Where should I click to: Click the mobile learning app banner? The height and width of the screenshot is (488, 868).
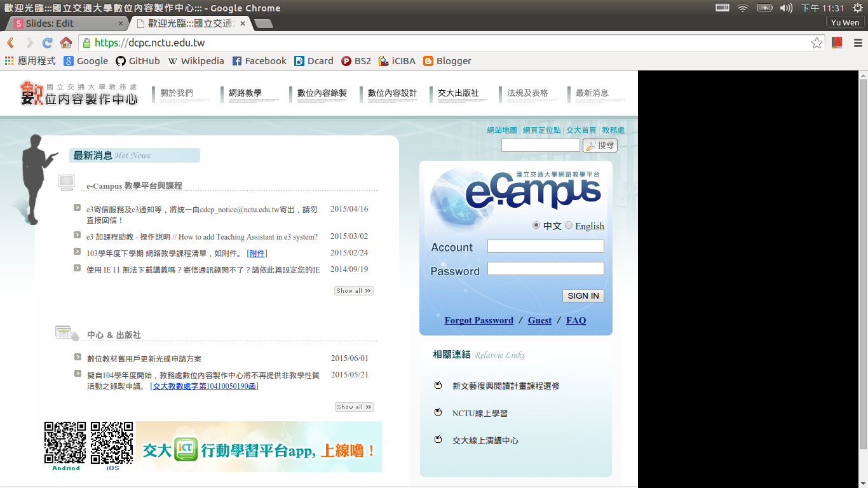coord(259,447)
